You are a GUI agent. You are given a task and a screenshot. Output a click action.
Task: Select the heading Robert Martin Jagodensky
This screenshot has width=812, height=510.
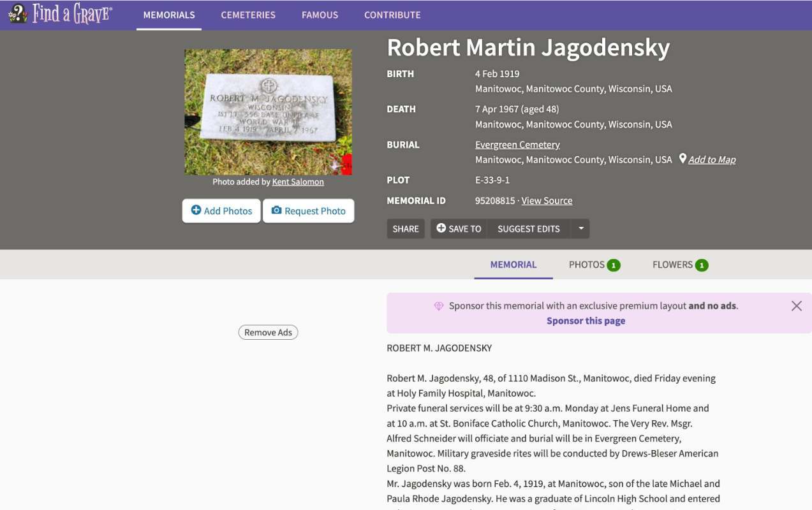(x=528, y=48)
